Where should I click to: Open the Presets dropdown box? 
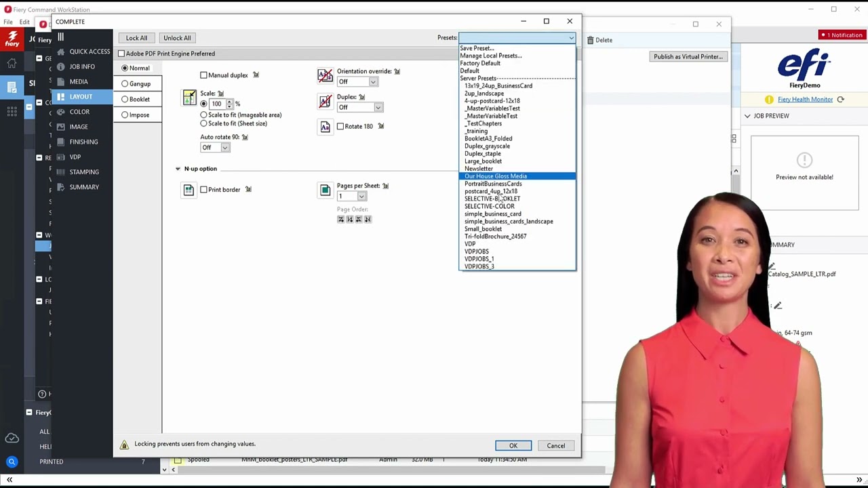(517, 38)
